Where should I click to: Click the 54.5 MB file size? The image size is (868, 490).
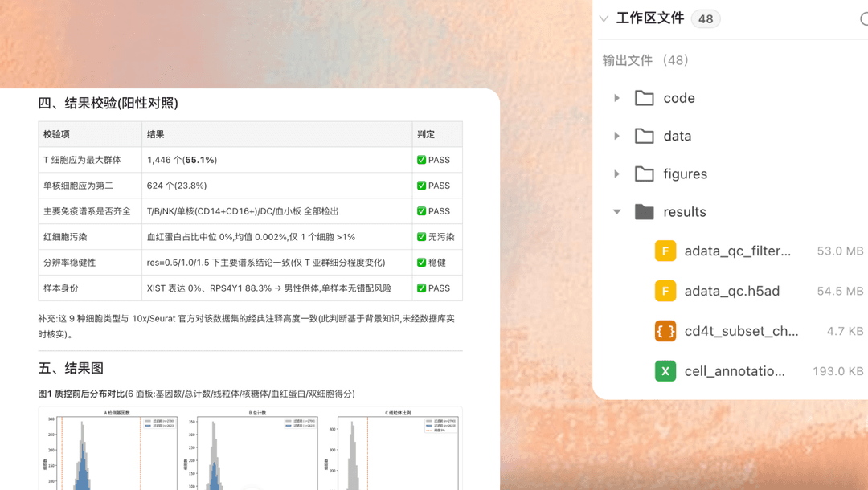pos(840,291)
